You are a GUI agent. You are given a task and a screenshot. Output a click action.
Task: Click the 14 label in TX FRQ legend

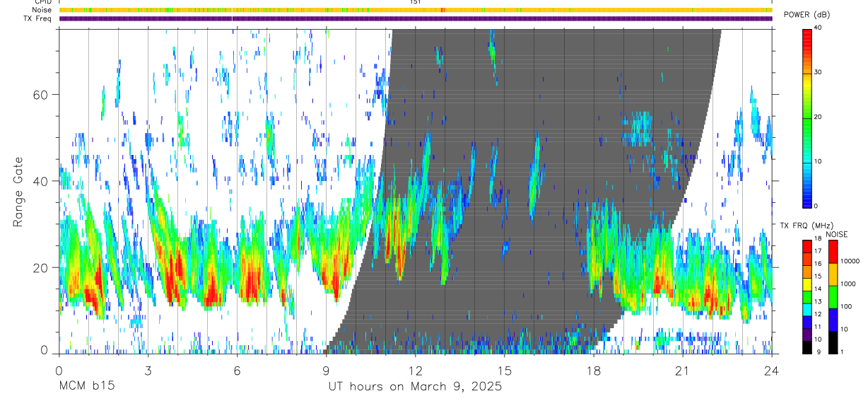click(817, 289)
